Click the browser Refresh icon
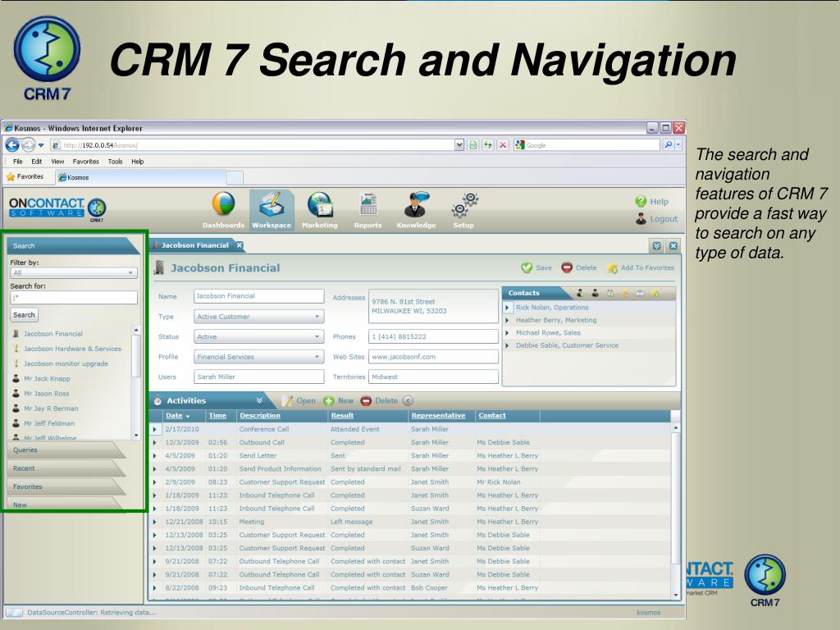The image size is (840, 630). click(x=487, y=145)
